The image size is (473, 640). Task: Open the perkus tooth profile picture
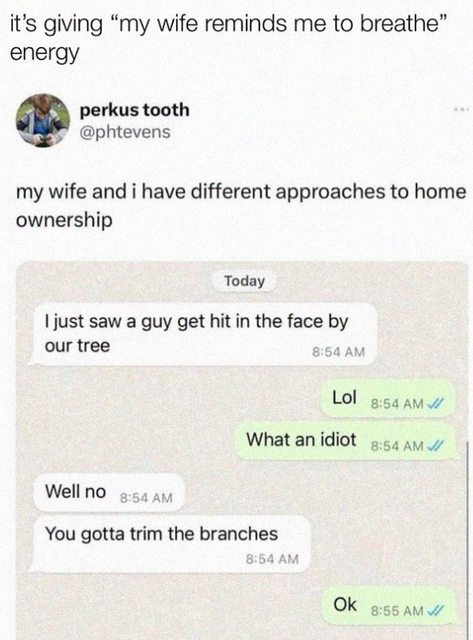click(x=42, y=120)
